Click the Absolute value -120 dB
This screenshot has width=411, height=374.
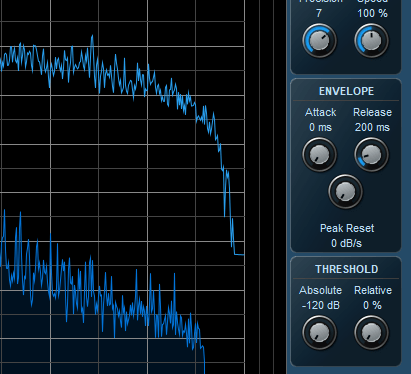(321, 305)
